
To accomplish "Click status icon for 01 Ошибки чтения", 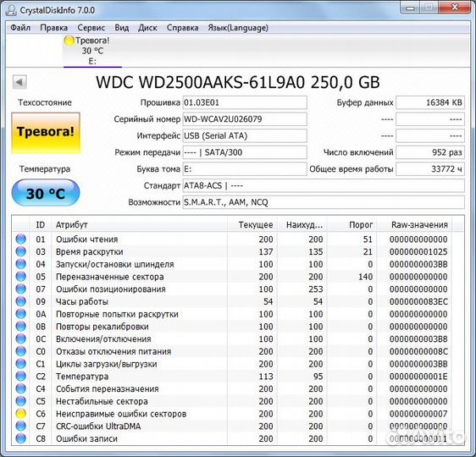I will (21, 239).
